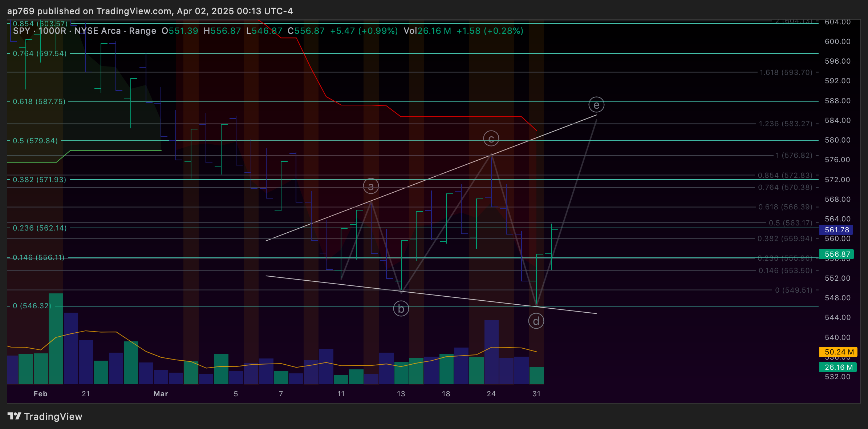Click the 'Mar' date axis label

pyautogui.click(x=161, y=394)
